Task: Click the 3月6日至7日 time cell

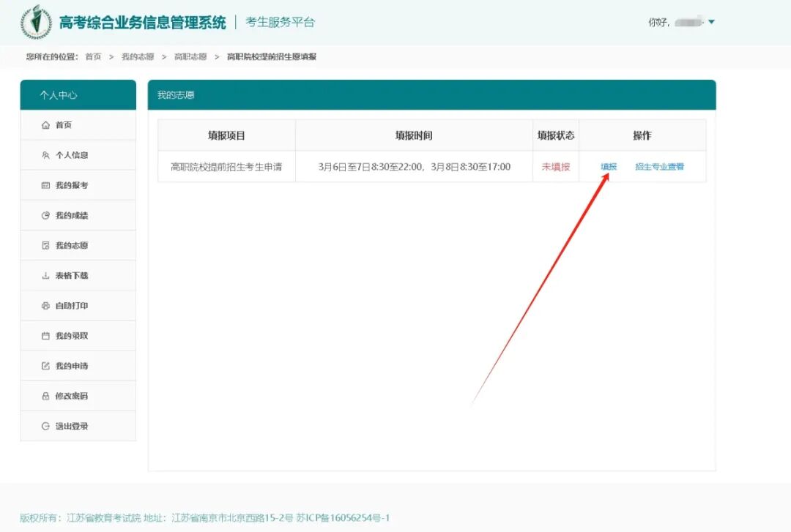Action: pos(414,167)
